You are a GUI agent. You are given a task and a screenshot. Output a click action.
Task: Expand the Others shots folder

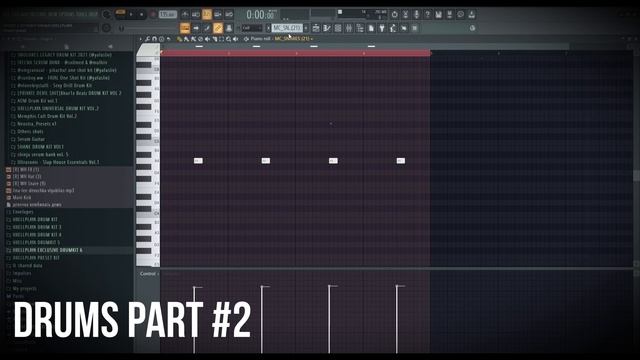[30, 132]
